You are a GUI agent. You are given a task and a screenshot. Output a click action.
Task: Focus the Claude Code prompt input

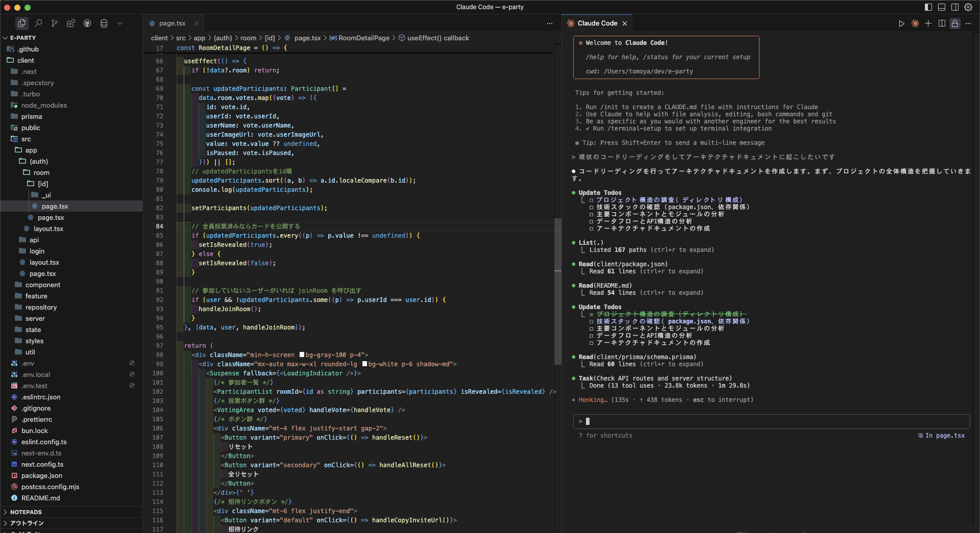tap(771, 421)
